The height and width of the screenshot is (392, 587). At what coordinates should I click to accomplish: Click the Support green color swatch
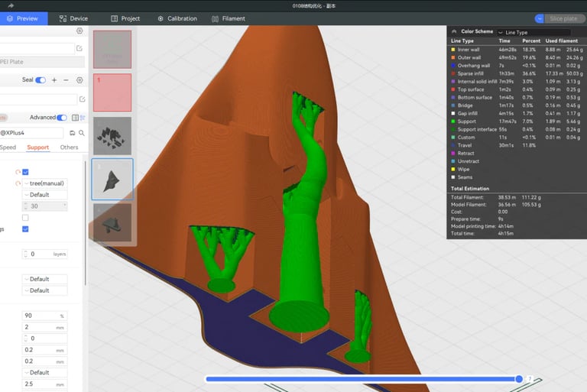pos(453,121)
